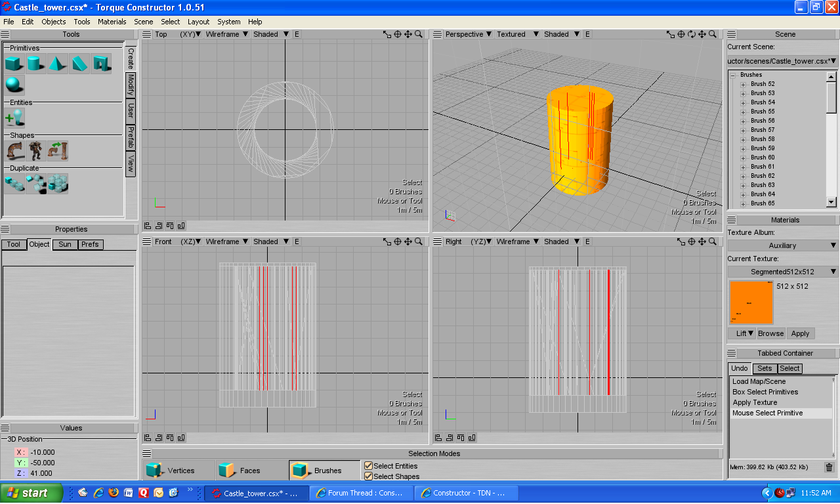The image size is (840, 504).
Task: Expand the Brush 55 tree node
Action: (744, 112)
